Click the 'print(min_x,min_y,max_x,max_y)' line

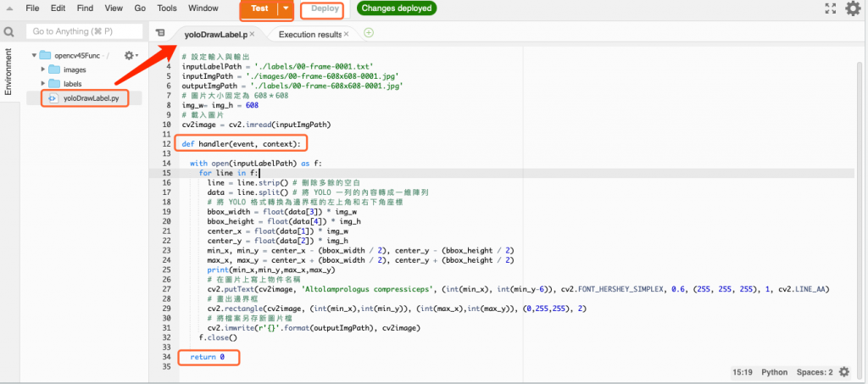[x=271, y=270]
